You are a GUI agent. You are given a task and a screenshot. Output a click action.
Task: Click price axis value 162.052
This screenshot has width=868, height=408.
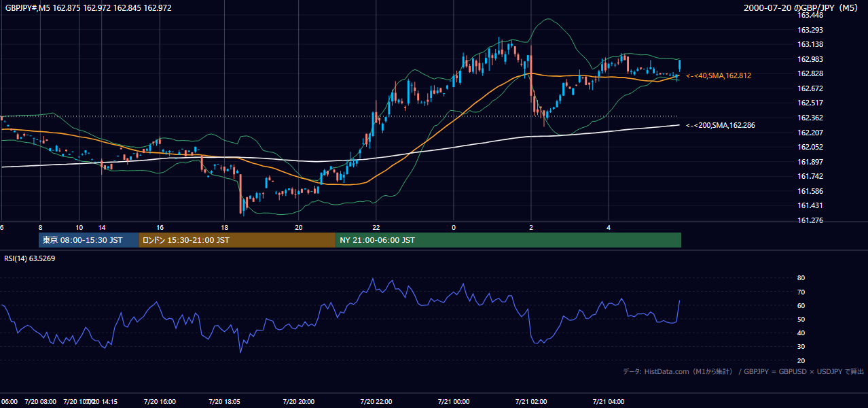[x=810, y=147]
